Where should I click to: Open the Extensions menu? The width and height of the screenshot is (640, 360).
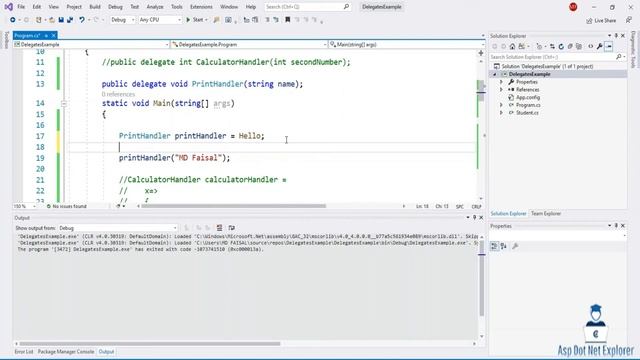coord(201,7)
